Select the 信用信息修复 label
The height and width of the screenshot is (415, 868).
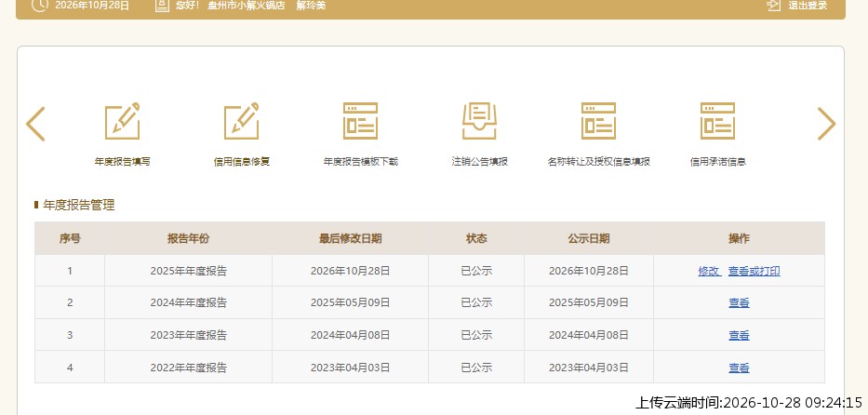[x=241, y=162]
